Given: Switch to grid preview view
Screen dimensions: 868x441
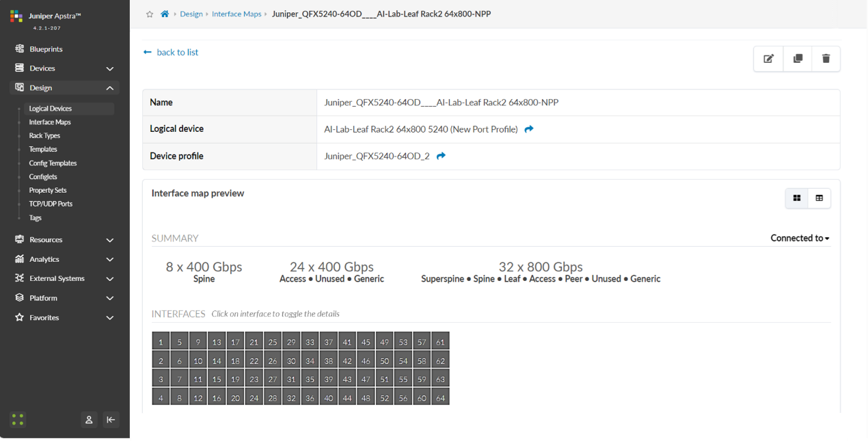Looking at the screenshot, I should point(797,198).
